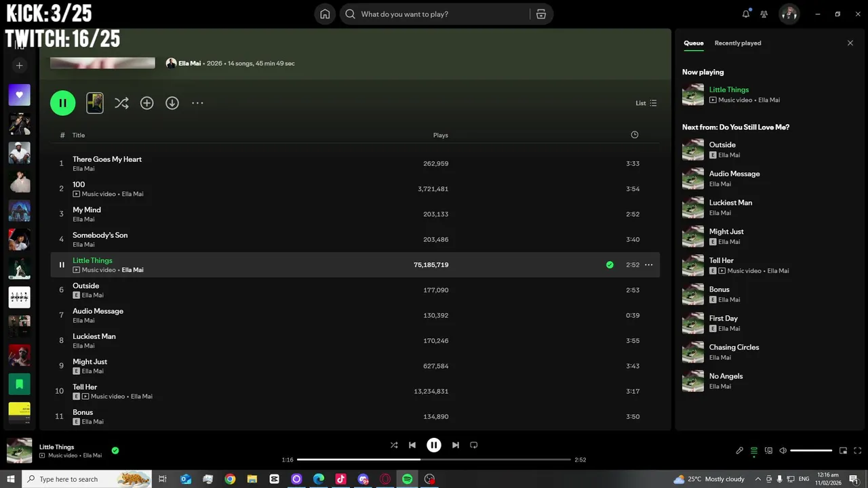Viewport: 868px width, 488px height.
Task: Adjust the volume slider
Action: [811, 451]
